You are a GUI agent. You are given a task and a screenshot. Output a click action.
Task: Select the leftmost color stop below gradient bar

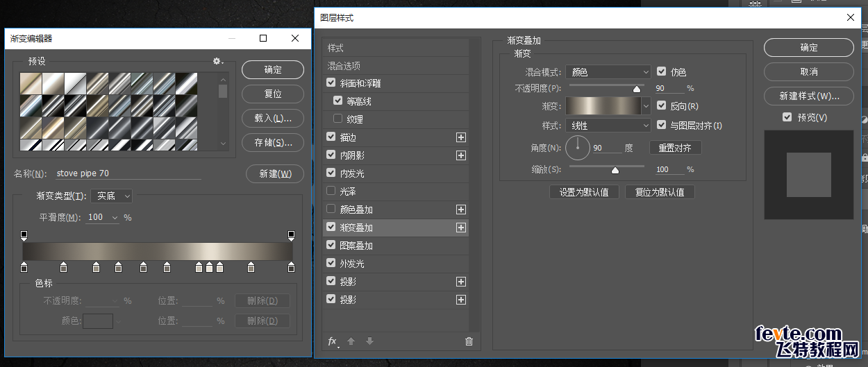tap(24, 267)
